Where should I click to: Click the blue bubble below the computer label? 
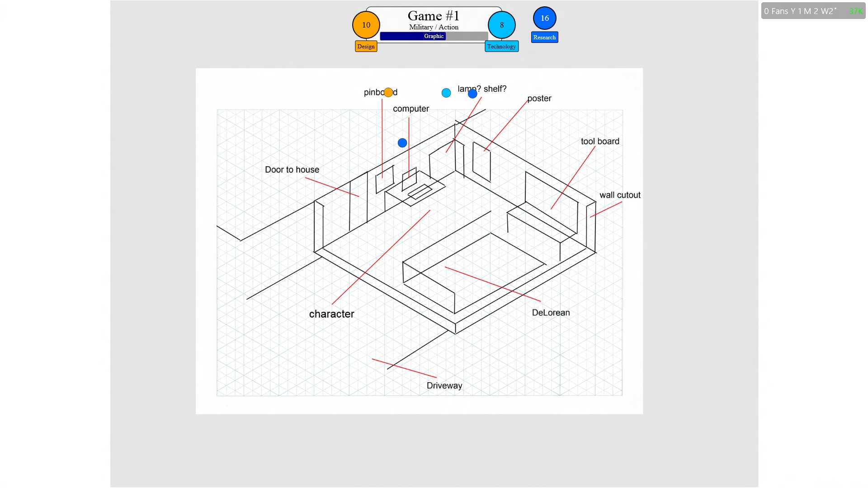point(402,143)
